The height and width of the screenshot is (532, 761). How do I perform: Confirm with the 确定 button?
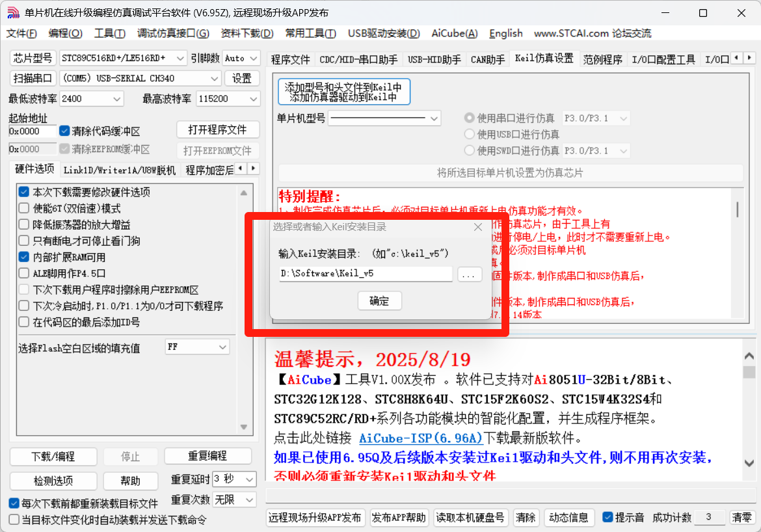point(380,301)
